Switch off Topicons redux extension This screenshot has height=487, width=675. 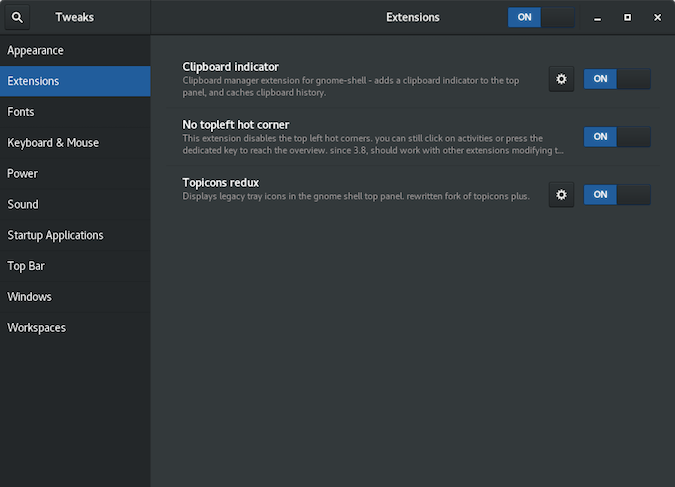[617, 195]
